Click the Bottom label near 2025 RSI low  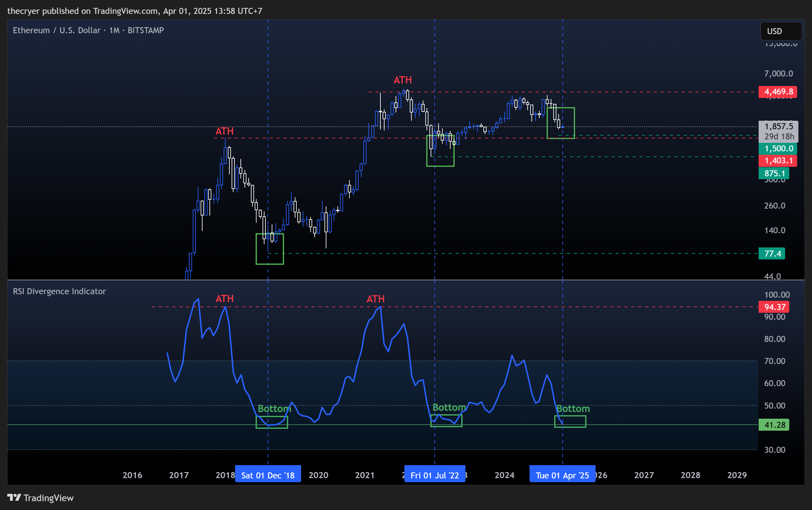point(573,409)
